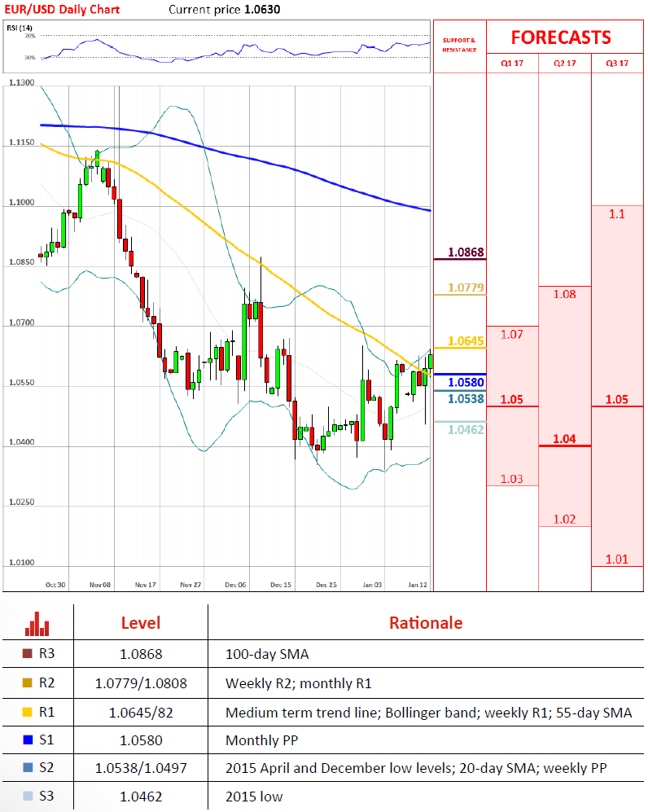Click the 'Current price 1.0630' text
Screen dimensions: 648x812
(225, 9)
